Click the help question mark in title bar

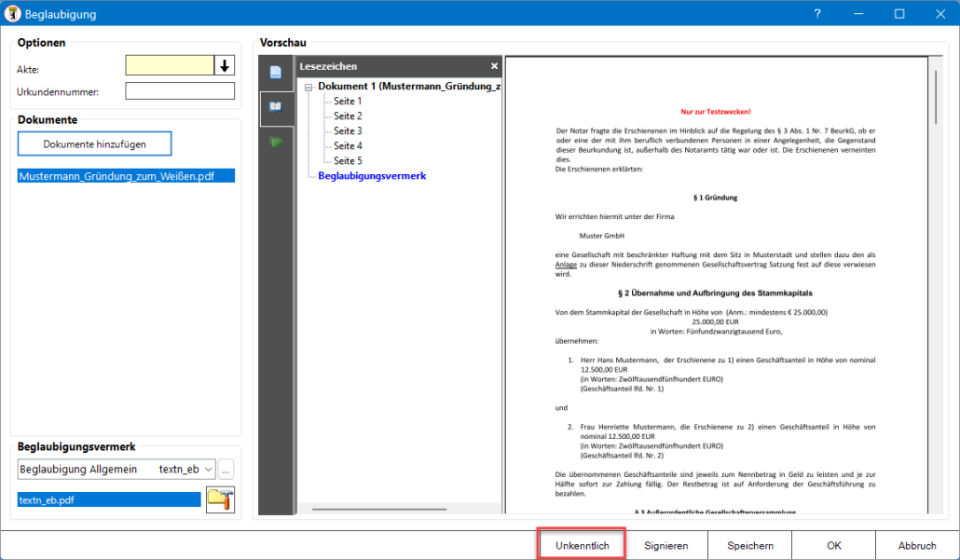[816, 14]
